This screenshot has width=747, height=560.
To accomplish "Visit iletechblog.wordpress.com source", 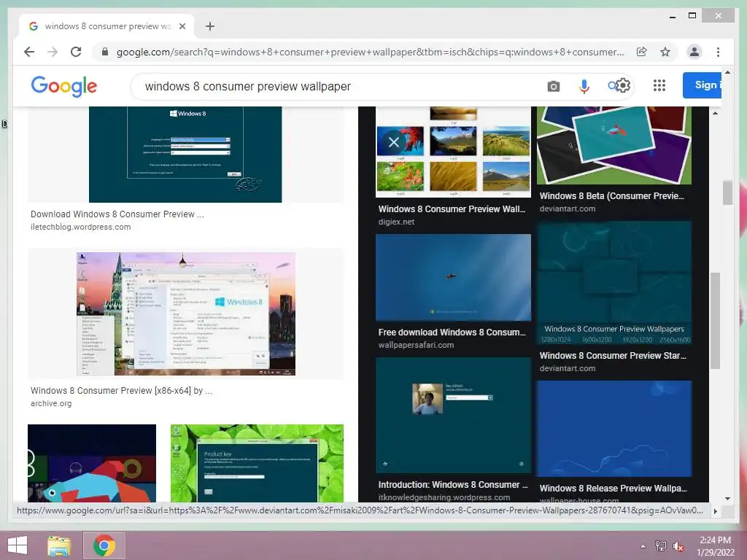I will coord(80,227).
